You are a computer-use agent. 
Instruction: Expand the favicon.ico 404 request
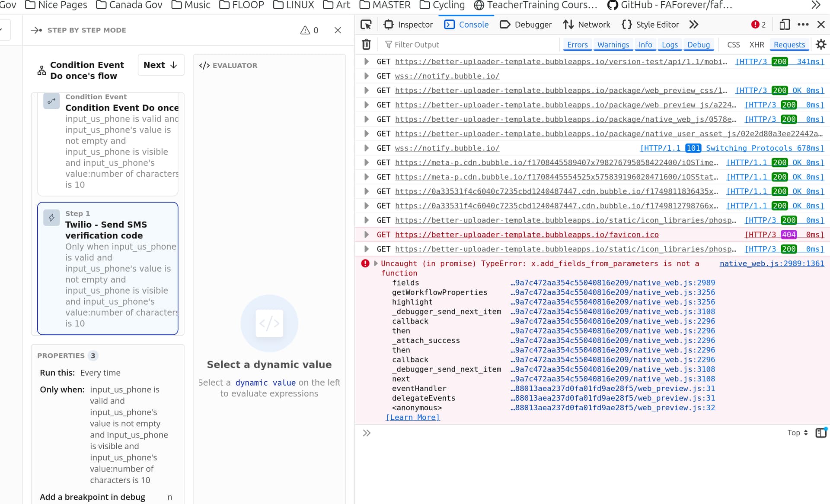(366, 235)
